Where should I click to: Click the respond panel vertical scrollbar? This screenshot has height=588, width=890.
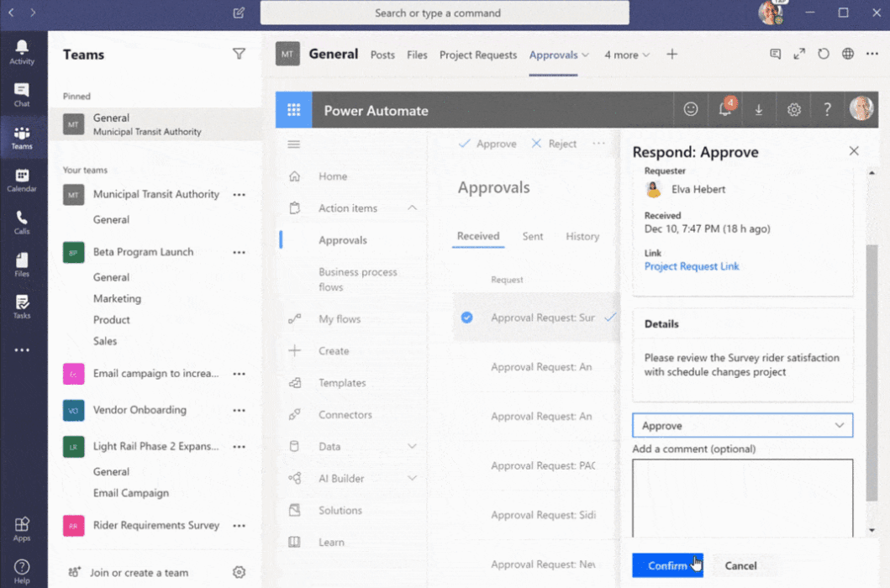point(872,372)
